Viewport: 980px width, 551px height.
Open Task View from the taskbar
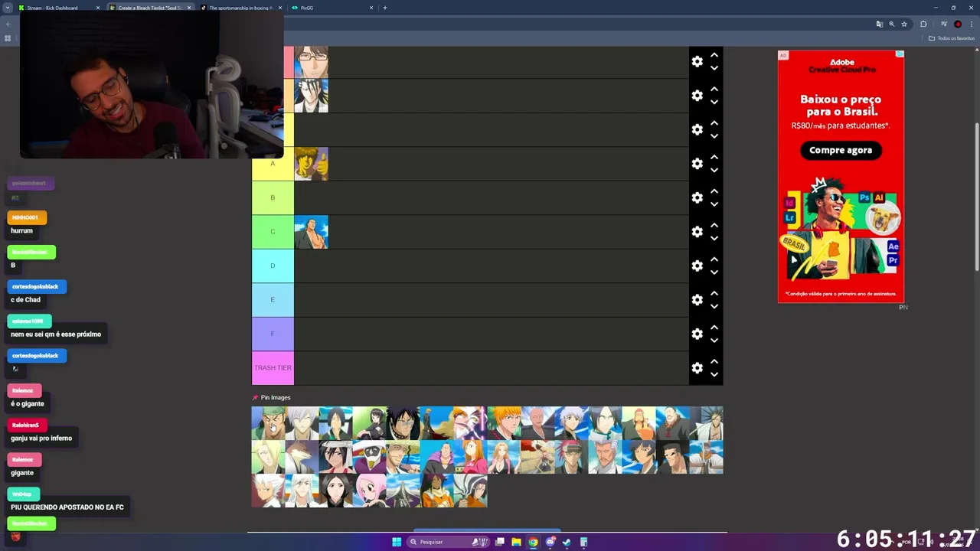[499, 542]
